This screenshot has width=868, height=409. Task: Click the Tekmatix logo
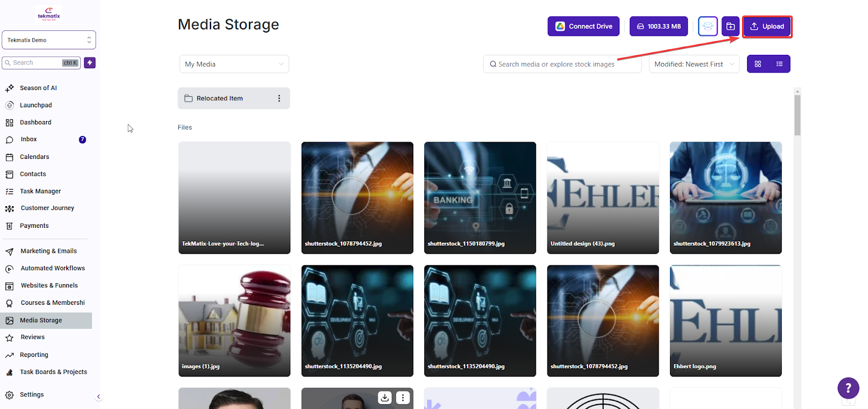(49, 13)
